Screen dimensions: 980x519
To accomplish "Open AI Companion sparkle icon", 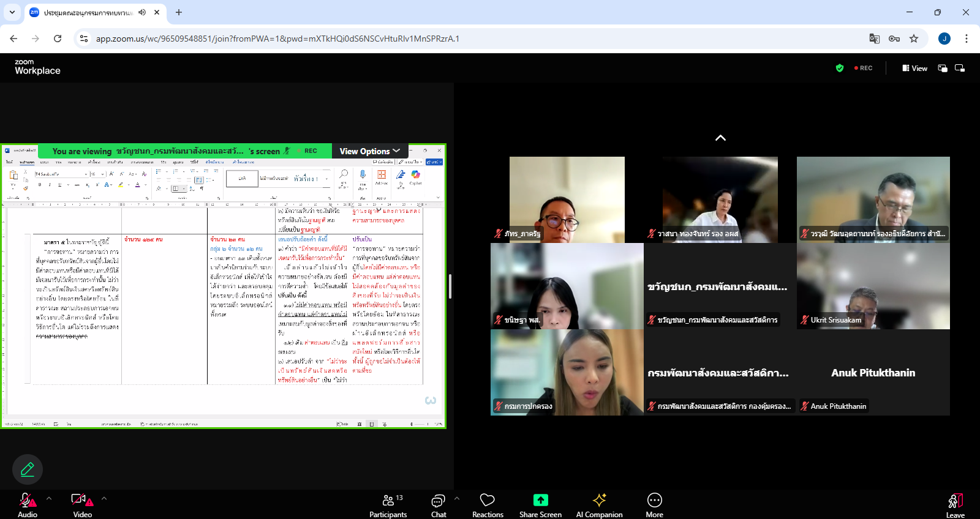I will (x=599, y=500).
